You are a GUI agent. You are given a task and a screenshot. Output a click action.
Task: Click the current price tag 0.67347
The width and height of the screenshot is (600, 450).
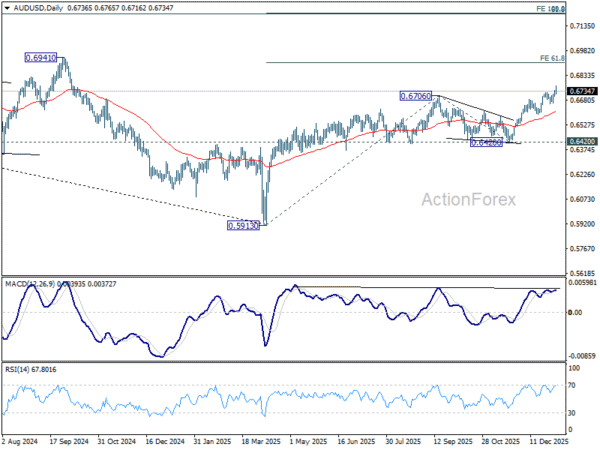tap(581, 91)
